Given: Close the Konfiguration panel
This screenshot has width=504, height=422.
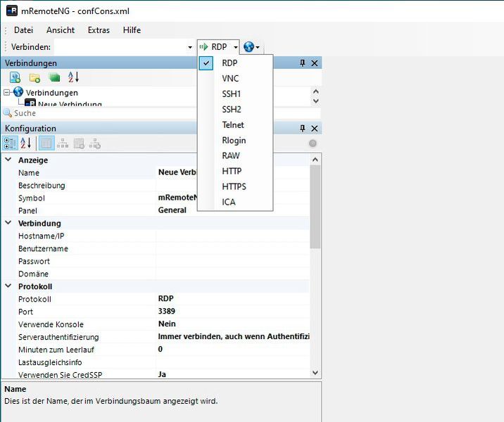Looking at the screenshot, I should [315, 129].
